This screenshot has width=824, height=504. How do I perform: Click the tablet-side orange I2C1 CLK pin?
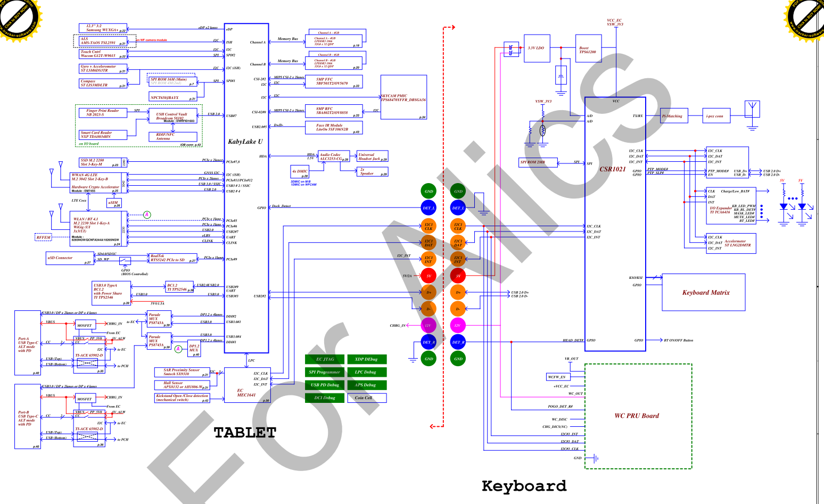coord(429,226)
